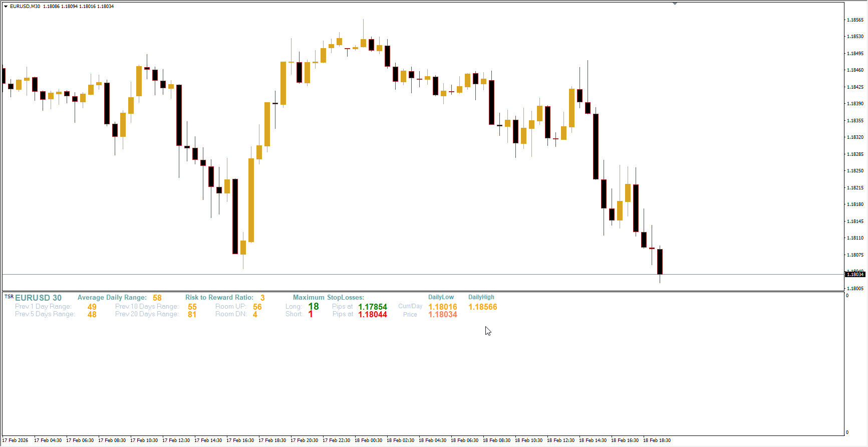Click the 1.18250 price scale label

[855, 171]
